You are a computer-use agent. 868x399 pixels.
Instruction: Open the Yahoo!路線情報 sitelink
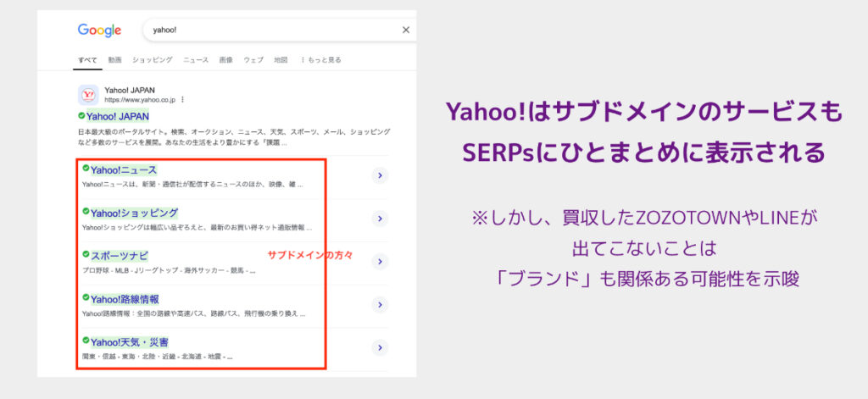125,299
